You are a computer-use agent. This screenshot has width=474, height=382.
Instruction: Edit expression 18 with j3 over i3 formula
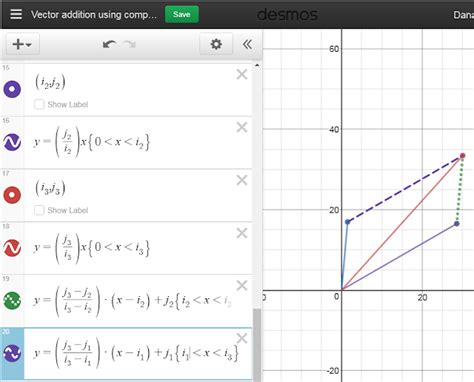pyautogui.click(x=92, y=248)
